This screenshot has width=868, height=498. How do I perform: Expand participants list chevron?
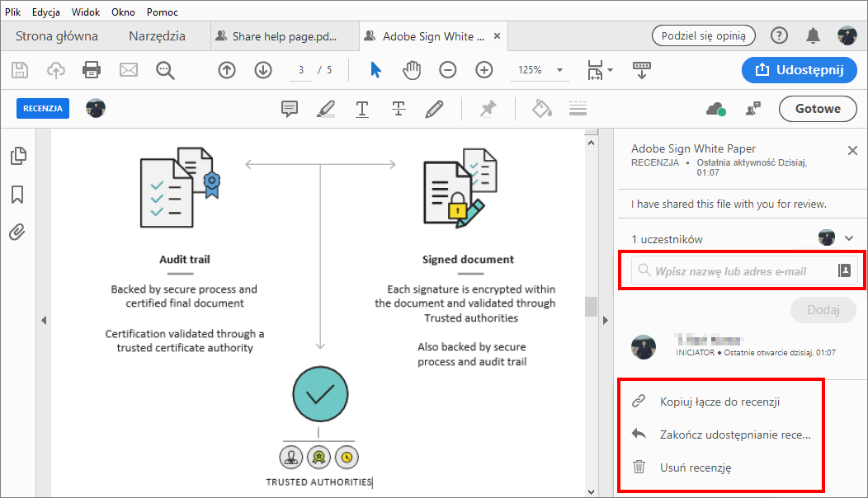coord(849,238)
